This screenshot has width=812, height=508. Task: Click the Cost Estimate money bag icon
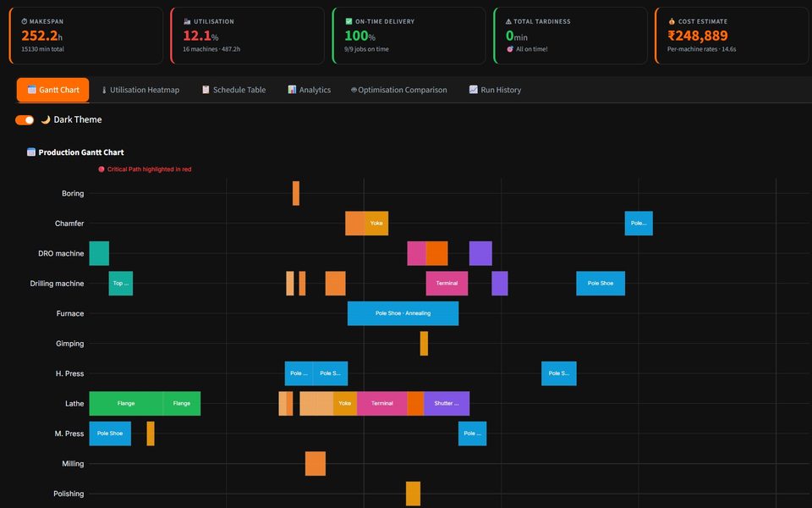(672, 21)
